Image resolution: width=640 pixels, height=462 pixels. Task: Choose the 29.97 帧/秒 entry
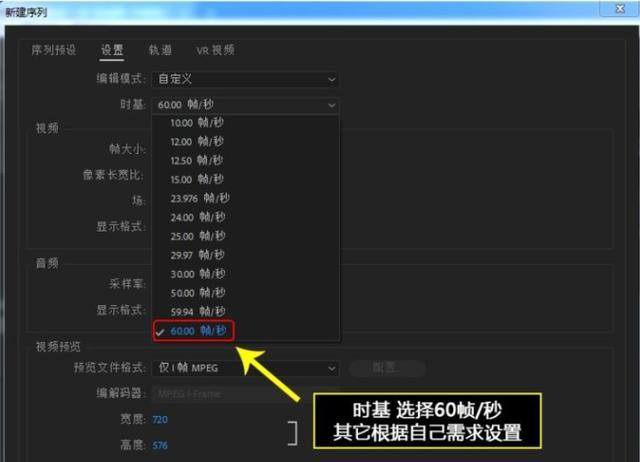tap(246, 255)
